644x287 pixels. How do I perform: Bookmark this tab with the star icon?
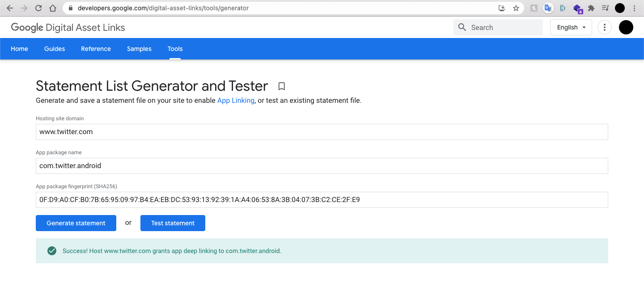tap(516, 8)
